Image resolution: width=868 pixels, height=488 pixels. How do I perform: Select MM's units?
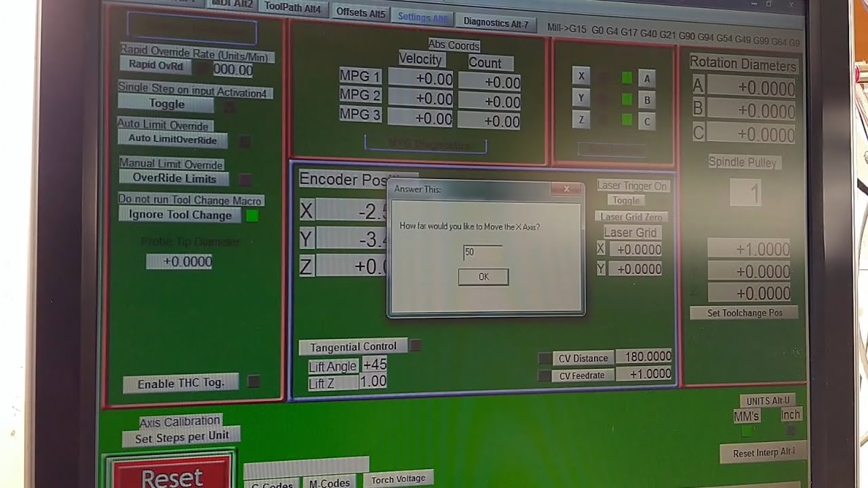(x=746, y=415)
